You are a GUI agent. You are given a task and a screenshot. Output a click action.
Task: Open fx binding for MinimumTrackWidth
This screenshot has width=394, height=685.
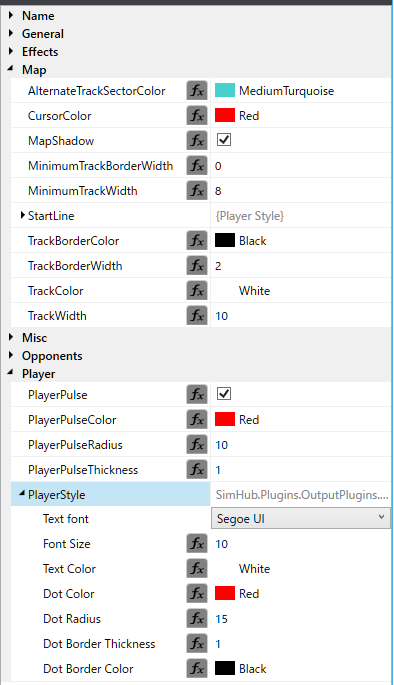(x=197, y=191)
